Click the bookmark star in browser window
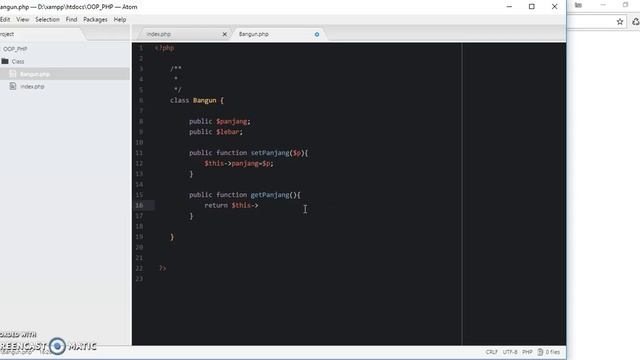640x360 pixels. (620, 22)
